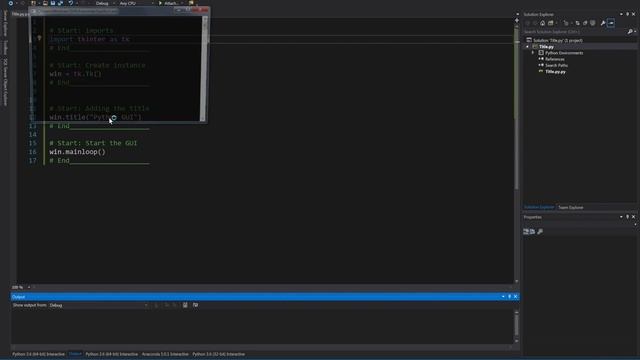
Task: Switch to the highlighted Output bottom tab
Action: 75,354
